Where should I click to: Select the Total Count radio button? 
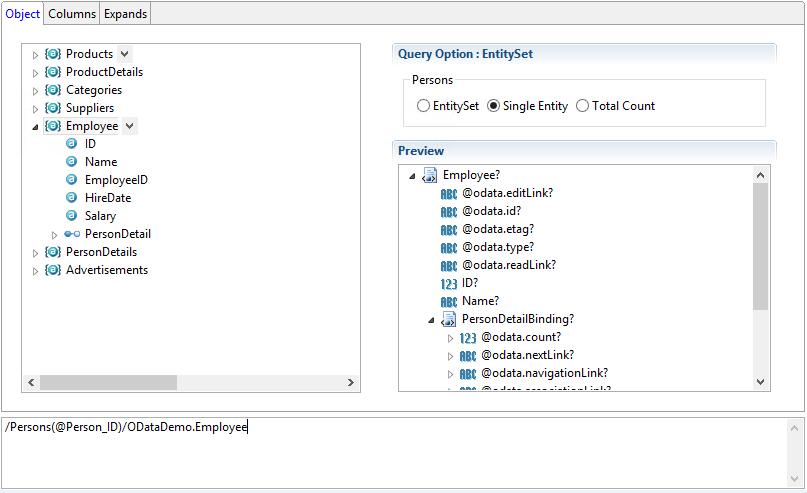(x=583, y=106)
